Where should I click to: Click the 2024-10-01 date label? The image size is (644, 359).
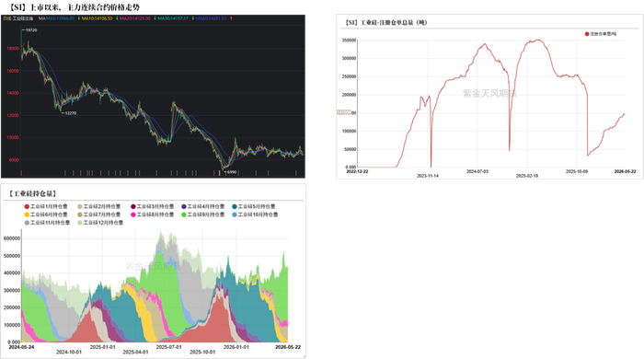69,352
